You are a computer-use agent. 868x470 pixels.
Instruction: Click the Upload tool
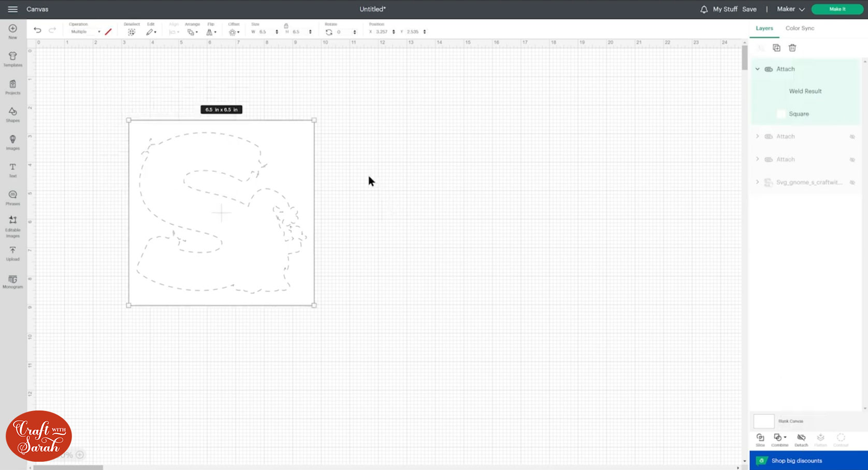click(x=13, y=253)
